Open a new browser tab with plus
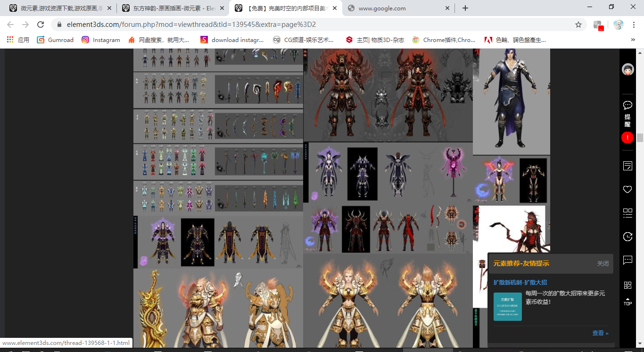Viewport: 644px width, 352px height. 465,8
